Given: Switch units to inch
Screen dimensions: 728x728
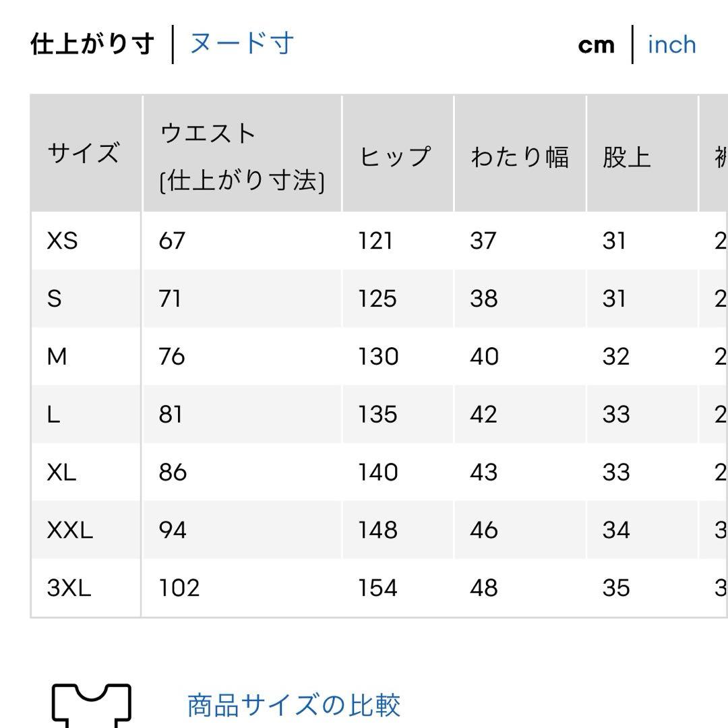Looking at the screenshot, I should (672, 44).
